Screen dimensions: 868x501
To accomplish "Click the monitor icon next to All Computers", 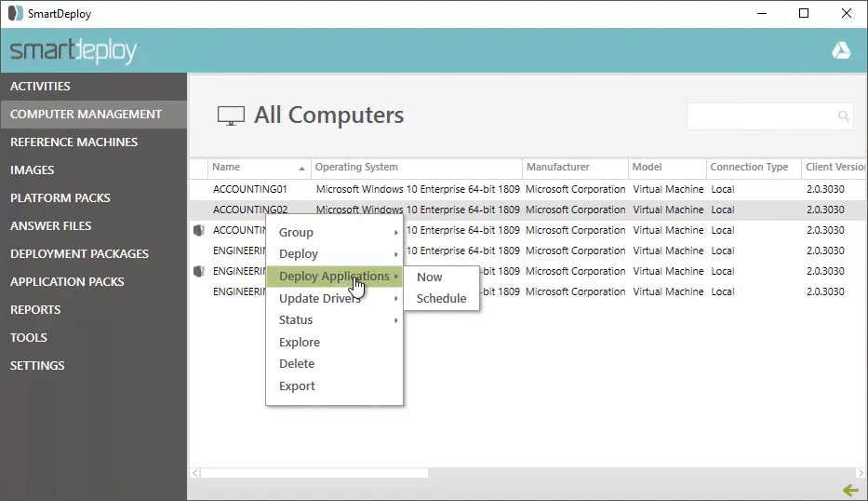I will (x=231, y=115).
